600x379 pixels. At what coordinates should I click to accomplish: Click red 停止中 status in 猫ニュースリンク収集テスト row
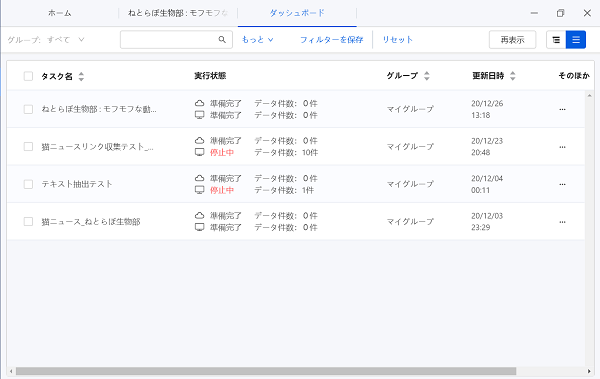(x=222, y=152)
